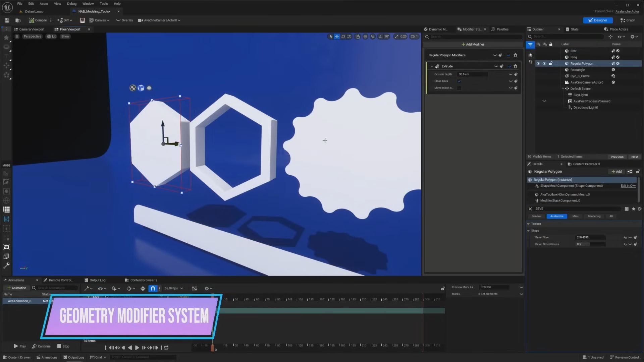The height and width of the screenshot is (362, 644).
Task: Click the Bevel Size value field
Action: (x=590, y=237)
